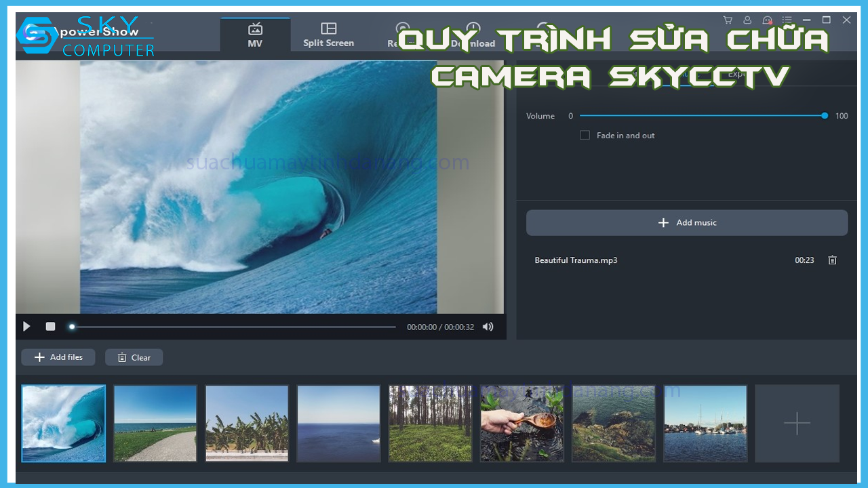Click the empty plus slot to add media
The height and width of the screenshot is (488, 868).
(x=797, y=424)
